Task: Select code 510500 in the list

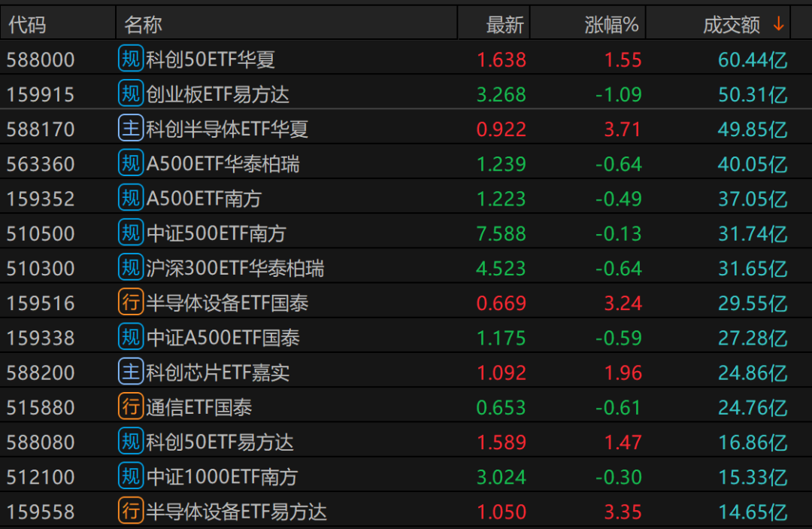Action: point(41,233)
